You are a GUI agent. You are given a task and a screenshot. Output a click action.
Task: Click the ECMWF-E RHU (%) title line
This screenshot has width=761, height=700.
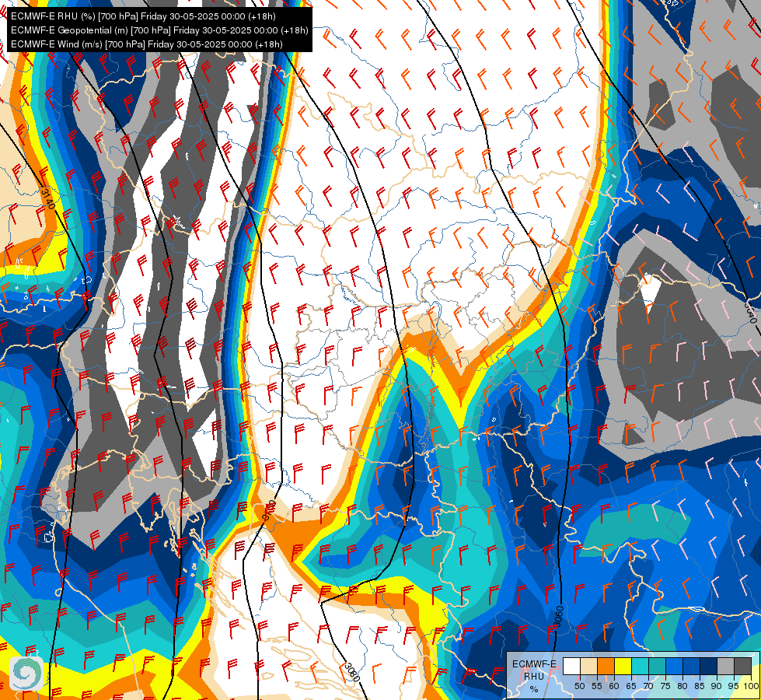(x=143, y=16)
